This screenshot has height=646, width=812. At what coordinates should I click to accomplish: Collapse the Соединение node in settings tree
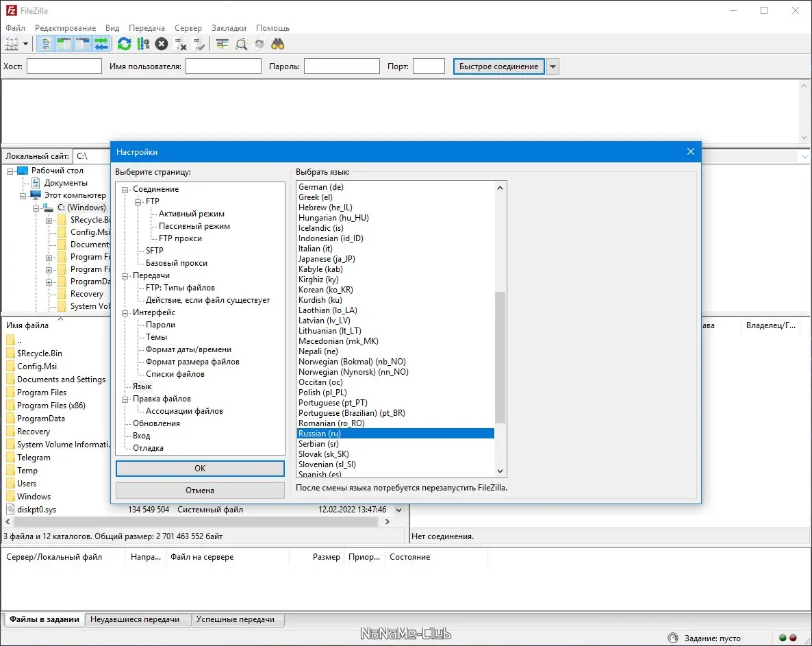pos(125,189)
